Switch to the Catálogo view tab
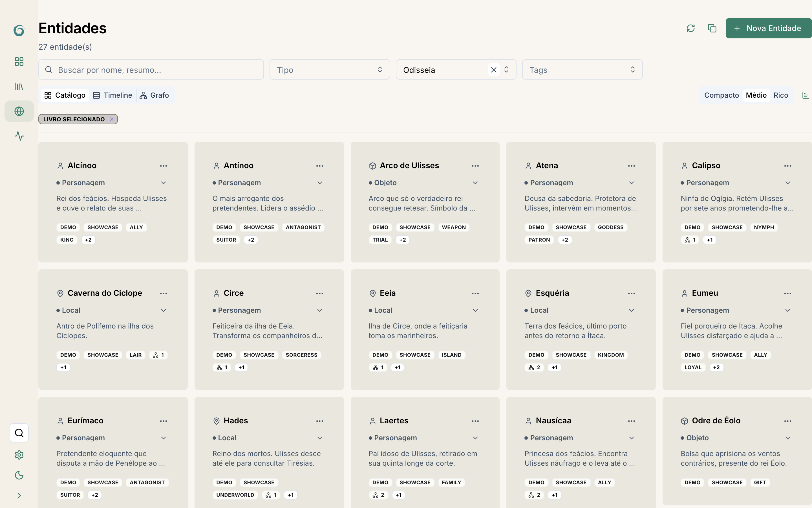Screen dimensions: 812x508 tap(65, 95)
